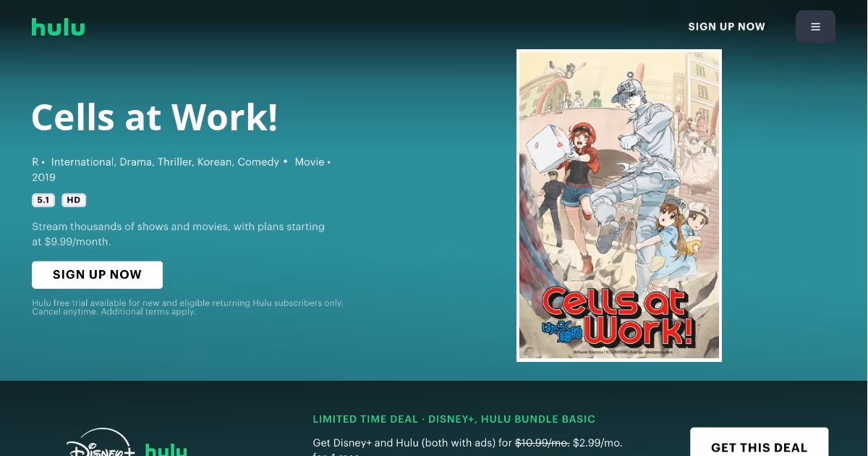Click the Sign Up Now link in the header
Screen dimensions: 868x456
point(726,27)
